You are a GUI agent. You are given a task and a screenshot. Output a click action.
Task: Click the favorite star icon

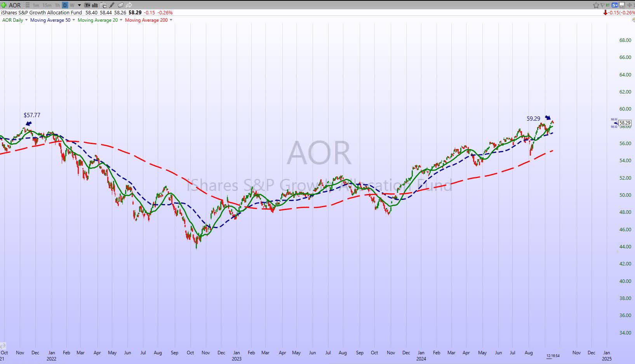click(596, 5)
